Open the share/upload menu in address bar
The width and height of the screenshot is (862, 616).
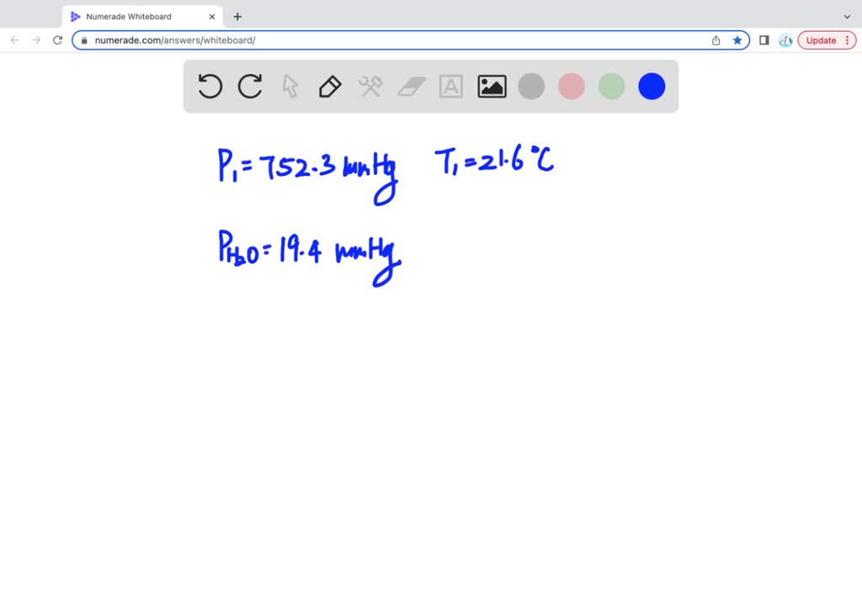click(x=715, y=40)
